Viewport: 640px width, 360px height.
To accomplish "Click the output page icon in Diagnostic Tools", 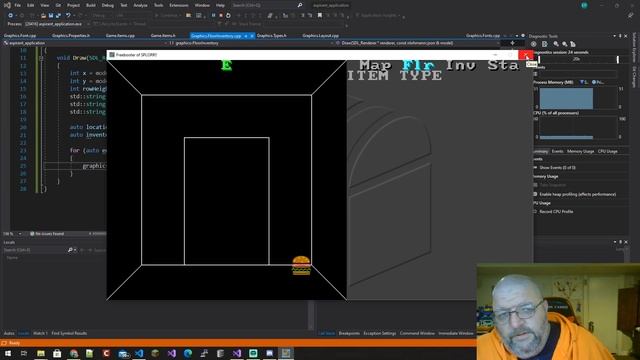I will [x=544, y=44].
